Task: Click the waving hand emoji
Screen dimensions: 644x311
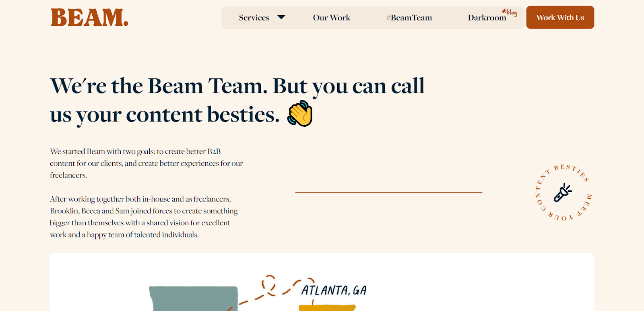Action: click(x=300, y=113)
